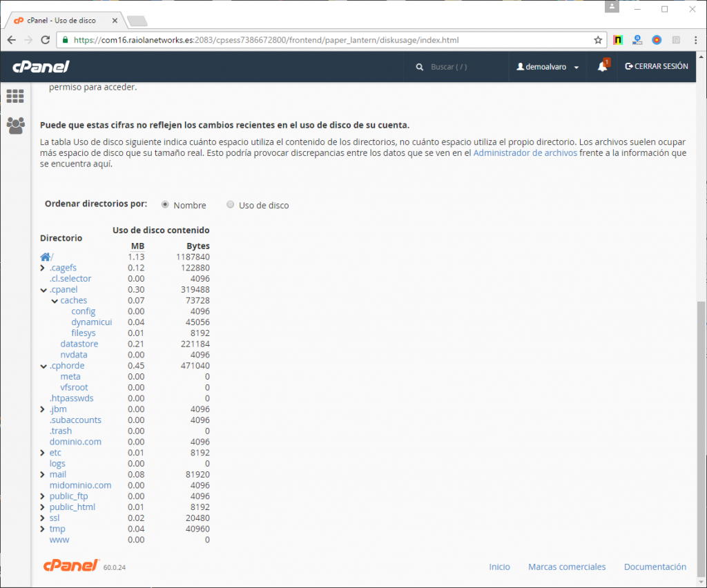This screenshot has width=707, height=588.
Task: Click the Buscar search field
Action: 456,67
